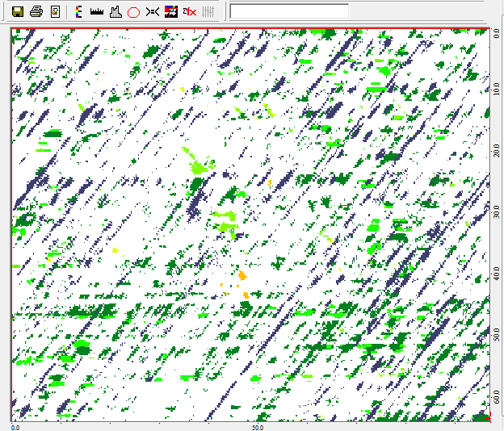Click the red vertical line at left edge
Viewport: 504px width, 431px height.
[12, 224]
